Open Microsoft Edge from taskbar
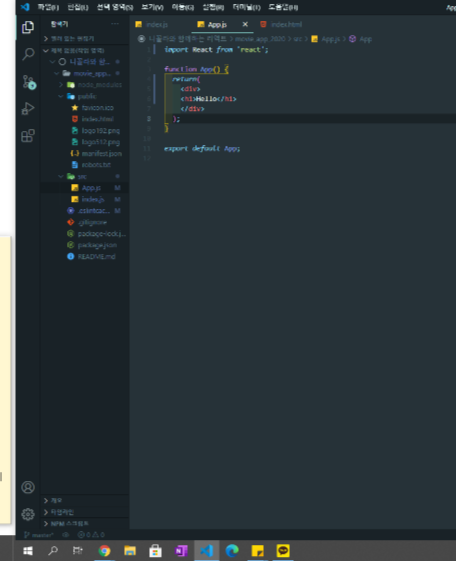Screen dimensions: 456x561 tap(232, 550)
